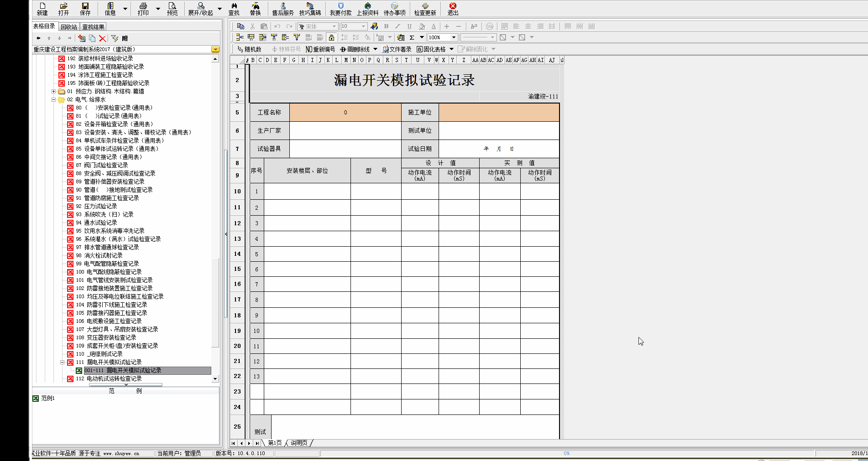Click the 保存 (Save) toolbar icon
The width and height of the screenshot is (868, 461).
[x=85, y=8]
